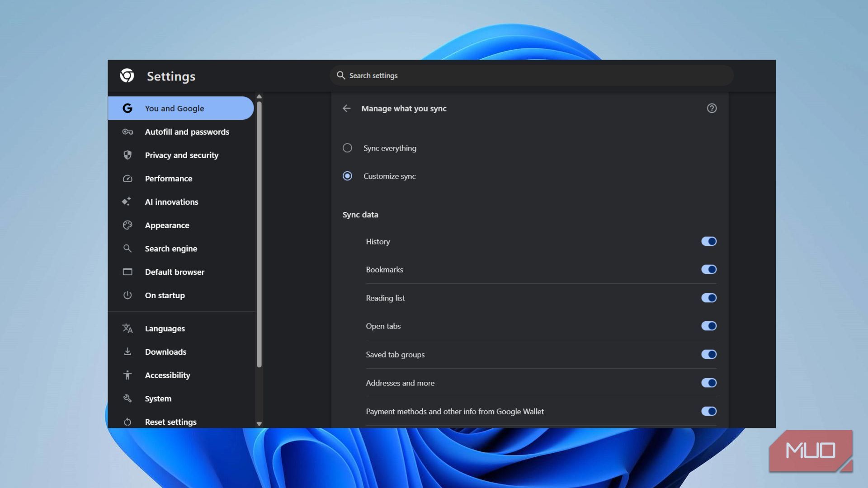Click the Chrome logo icon beside Settings
Viewport: 868px width, 488px height.
(x=127, y=76)
